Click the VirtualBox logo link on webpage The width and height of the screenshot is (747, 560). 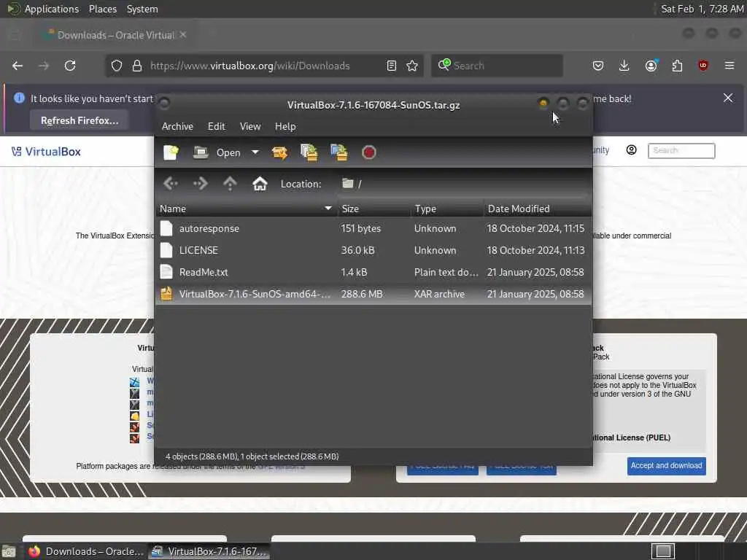click(46, 152)
